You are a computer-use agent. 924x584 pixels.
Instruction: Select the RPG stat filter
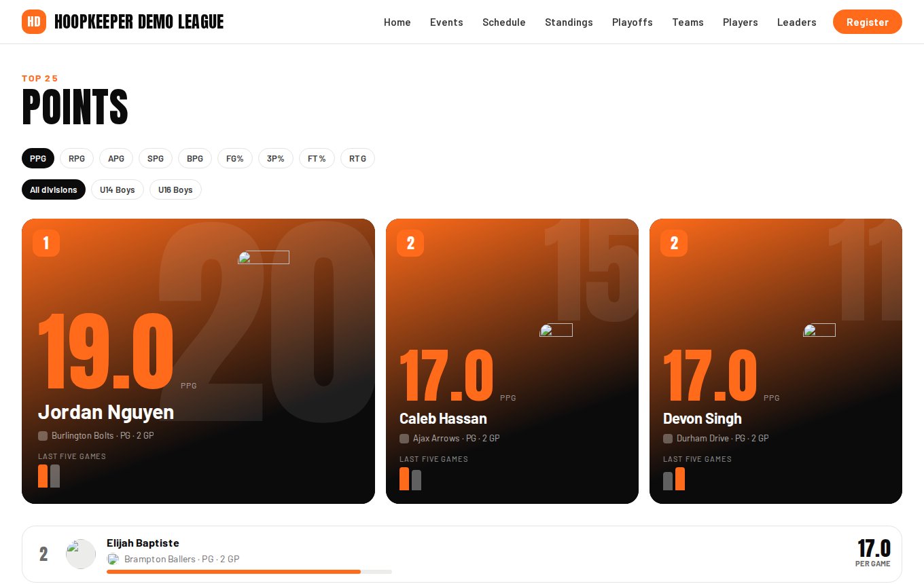[x=77, y=158]
